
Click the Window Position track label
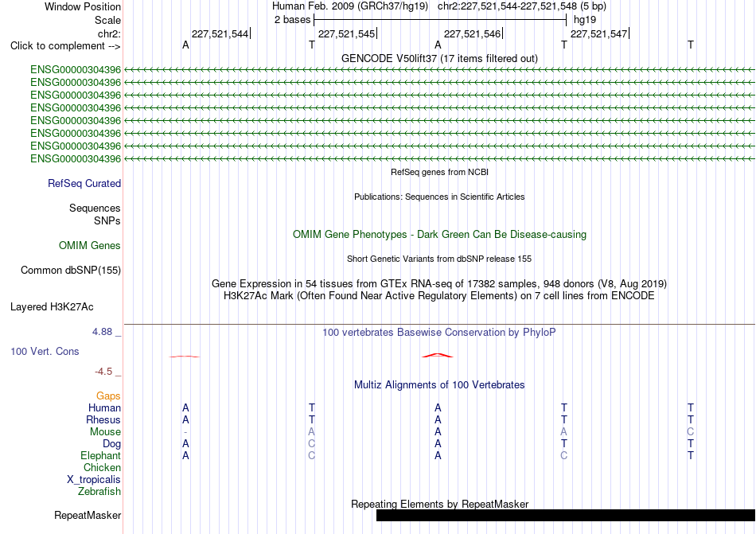point(83,6)
